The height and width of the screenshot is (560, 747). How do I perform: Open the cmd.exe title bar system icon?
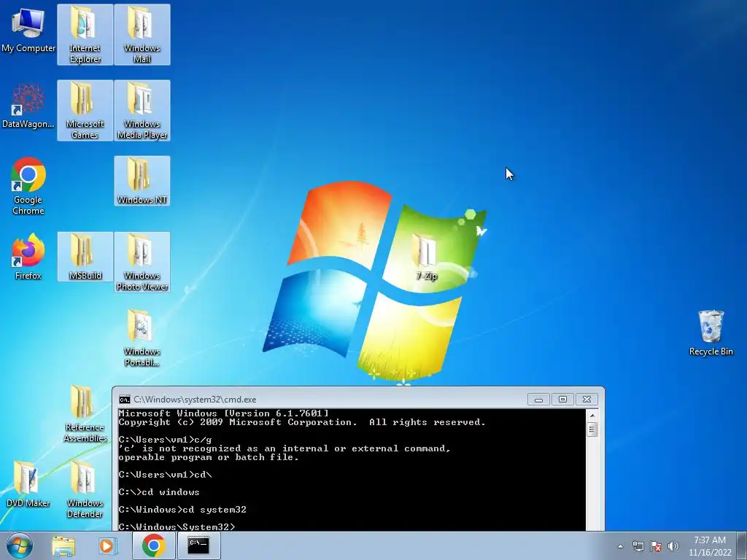point(124,400)
